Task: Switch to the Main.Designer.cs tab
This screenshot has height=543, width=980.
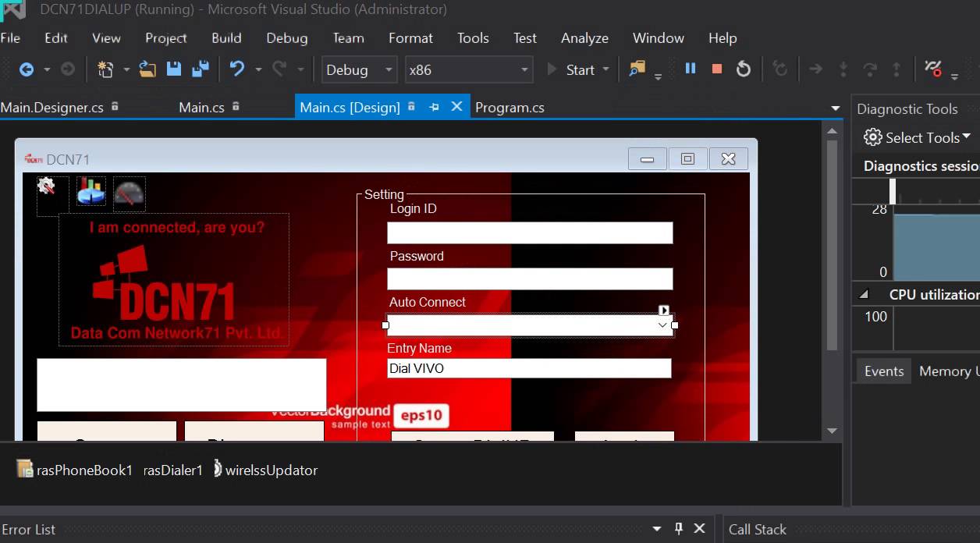Action: click(x=51, y=108)
